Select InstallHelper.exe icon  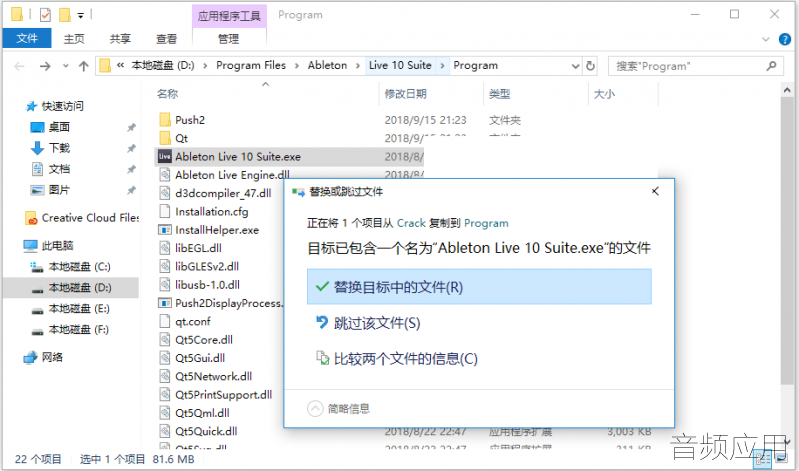[165, 230]
